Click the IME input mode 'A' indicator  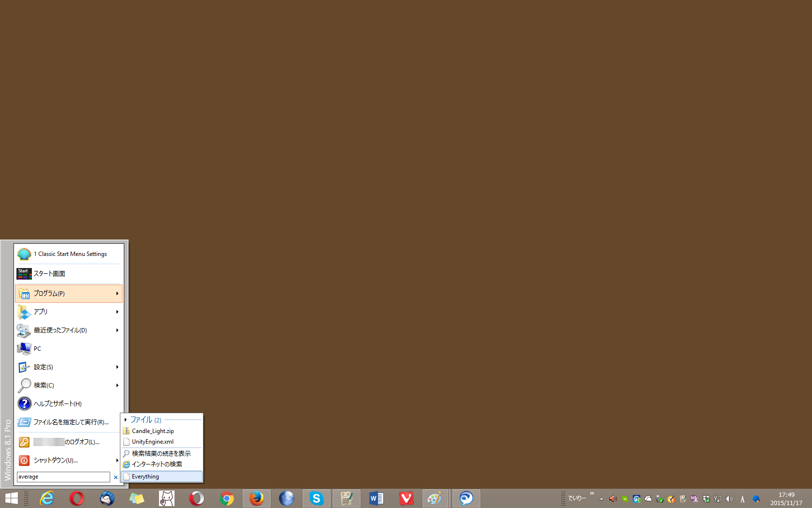(x=742, y=499)
